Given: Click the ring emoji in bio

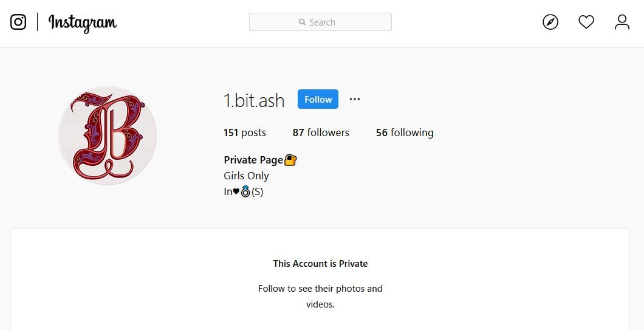Looking at the screenshot, I should [245, 191].
